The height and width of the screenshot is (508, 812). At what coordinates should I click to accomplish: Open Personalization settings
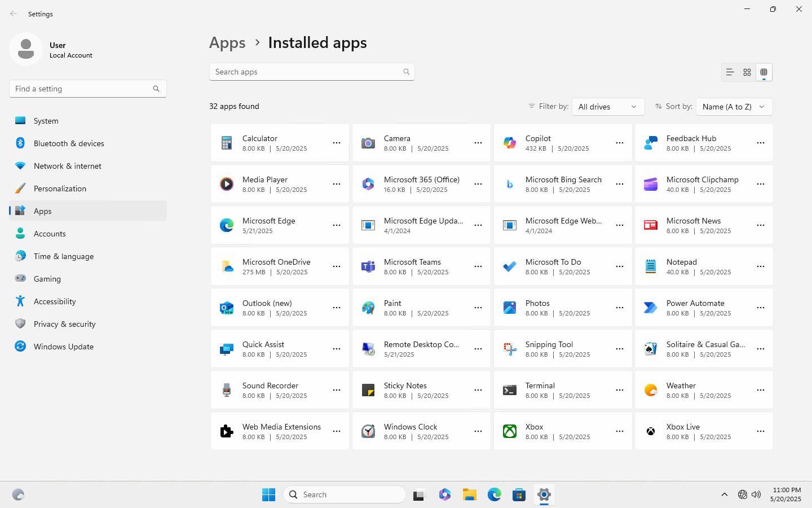(88, 189)
